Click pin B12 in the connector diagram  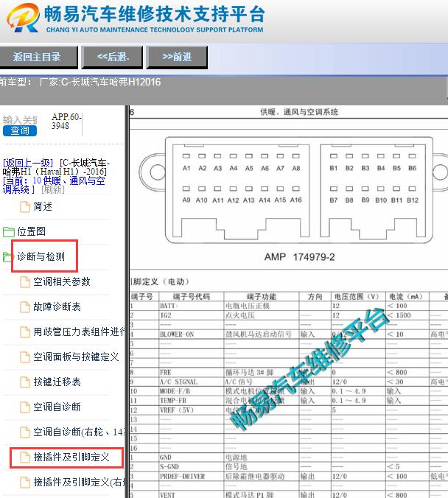point(412,189)
